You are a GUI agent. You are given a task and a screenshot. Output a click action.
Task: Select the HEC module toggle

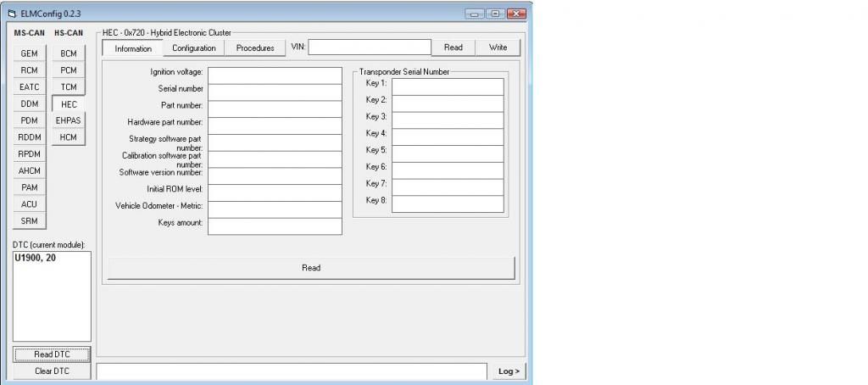(69, 103)
